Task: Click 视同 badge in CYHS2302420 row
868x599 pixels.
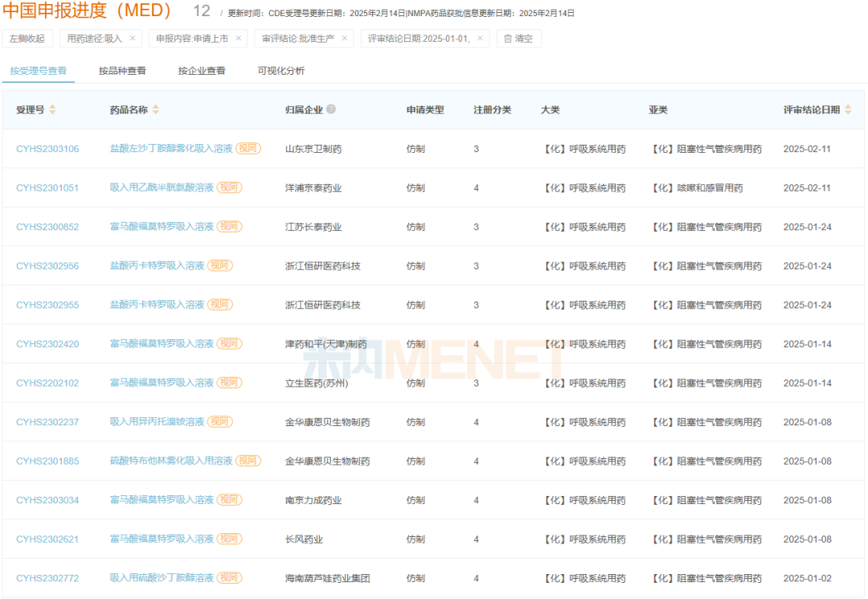Action: [229, 344]
